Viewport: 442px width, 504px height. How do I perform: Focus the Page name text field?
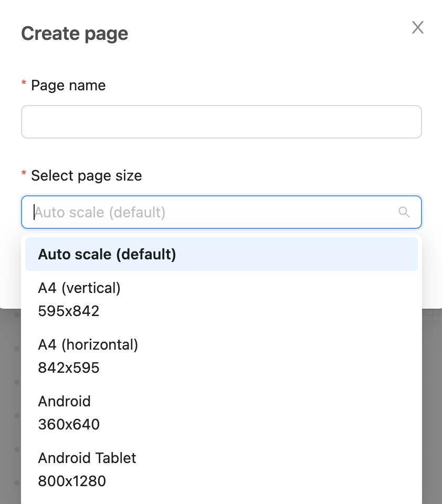pos(221,122)
